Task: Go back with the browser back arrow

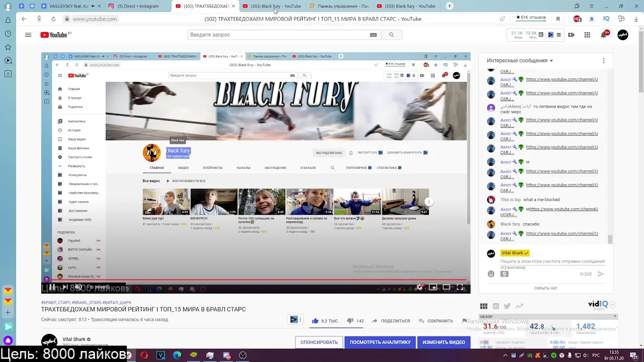Action: [x=24, y=19]
